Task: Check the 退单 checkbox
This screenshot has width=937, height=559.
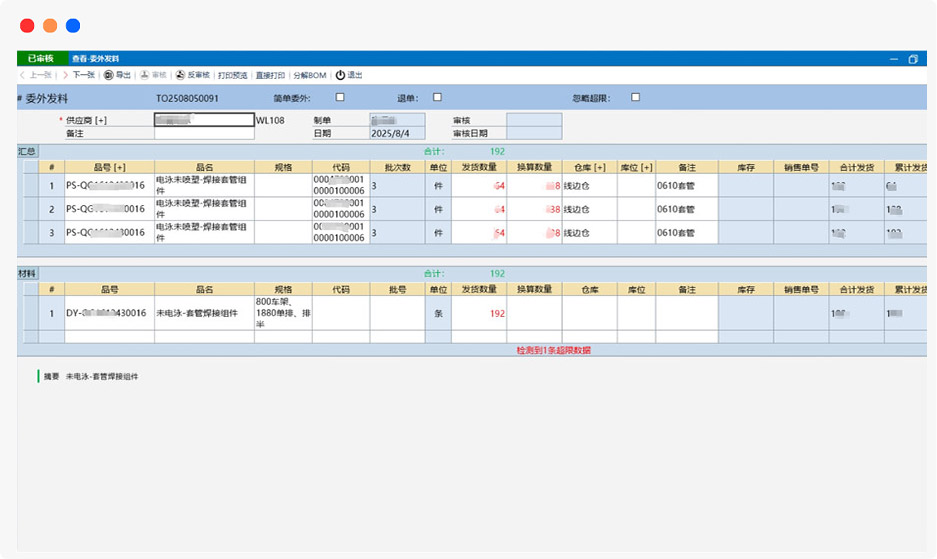Action: click(437, 98)
